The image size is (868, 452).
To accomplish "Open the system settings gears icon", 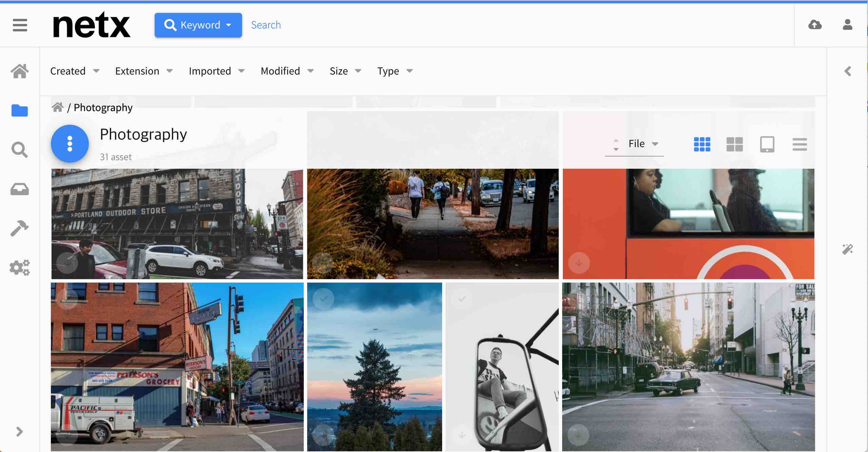I will (x=20, y=268).
